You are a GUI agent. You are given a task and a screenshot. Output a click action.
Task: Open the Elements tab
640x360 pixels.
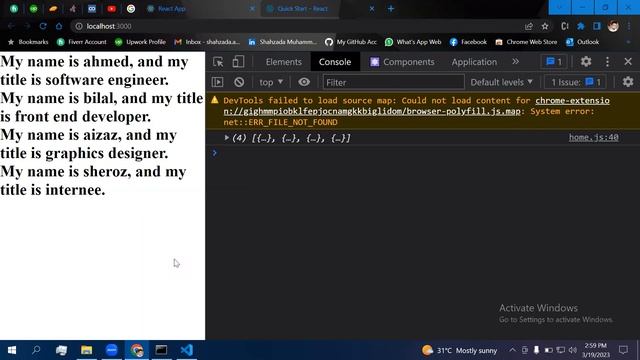(x=284, y=62)
